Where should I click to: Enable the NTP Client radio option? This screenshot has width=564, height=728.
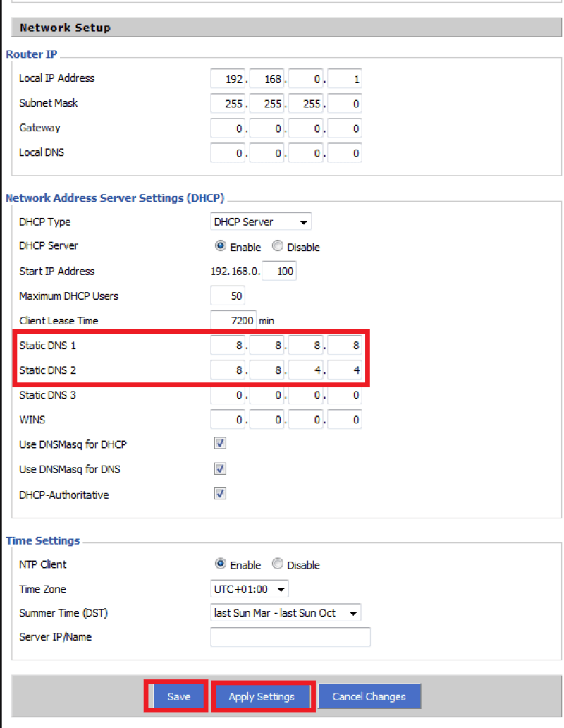[x=221, y=564]
